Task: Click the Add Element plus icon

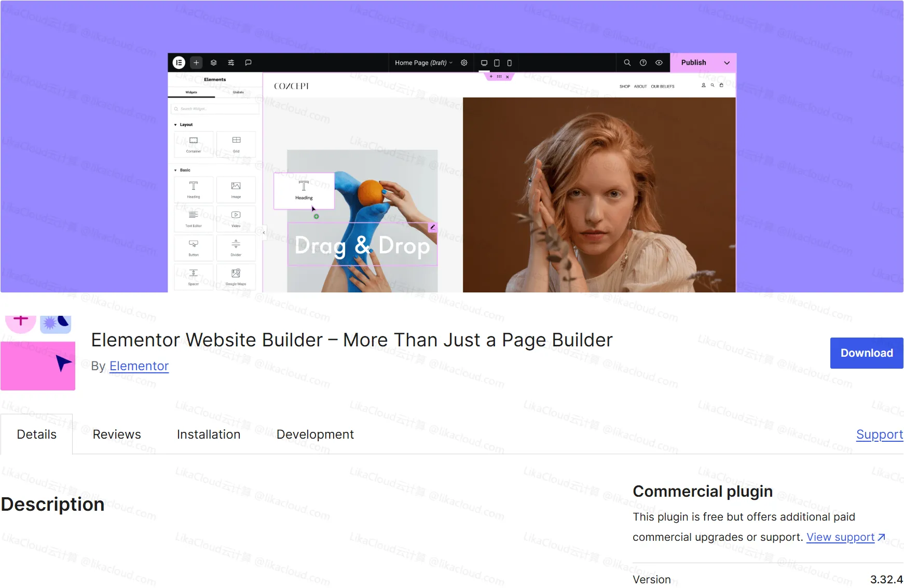Action: pos(196,62)
